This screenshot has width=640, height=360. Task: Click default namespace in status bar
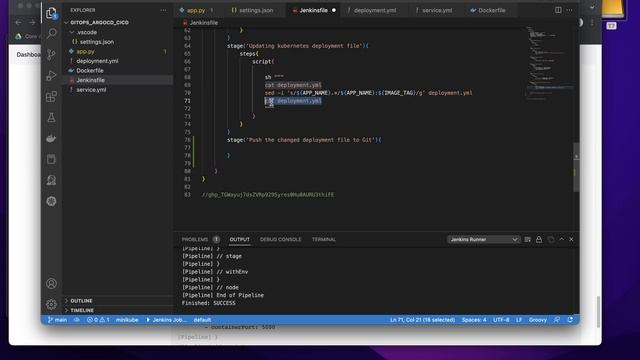[x=202, y=320]
